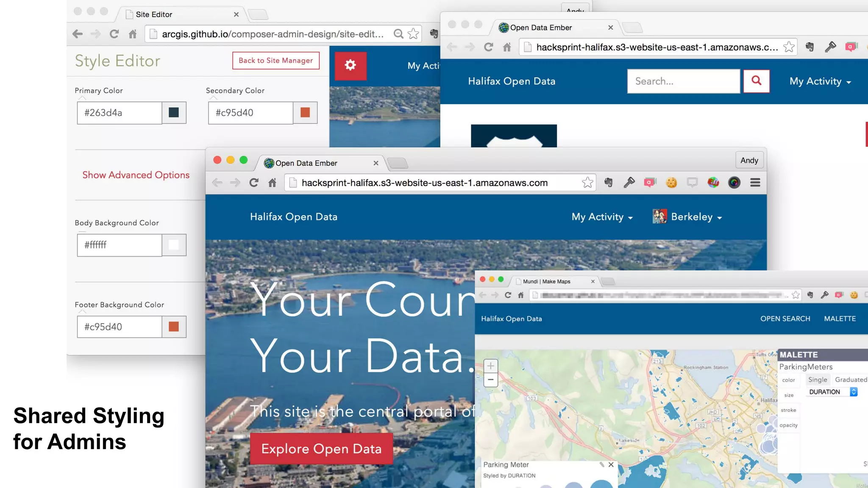
Task: Open the DURATION size dropdown in Malette
Action: coord(833,392)
